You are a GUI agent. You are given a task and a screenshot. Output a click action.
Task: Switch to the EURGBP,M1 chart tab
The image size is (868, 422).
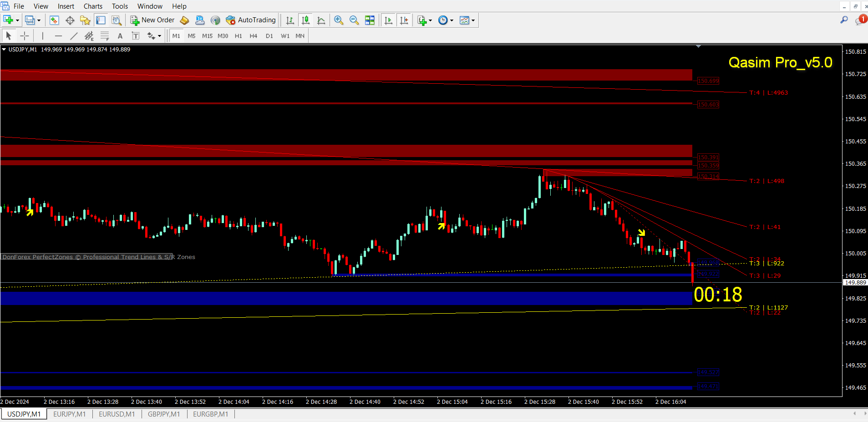pyautogui.click(x=211, y=414)
